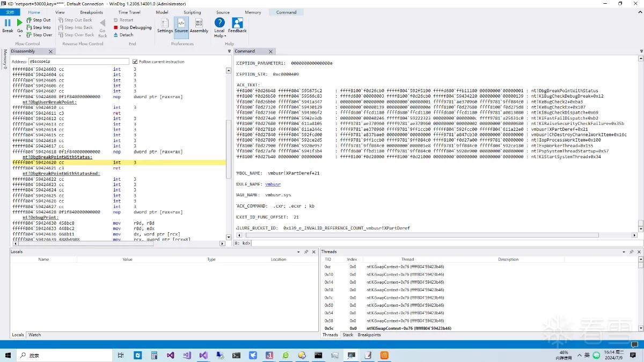Click the Description column header in Threads
This screenshot has width=644, height=362.
coord(508,260)
